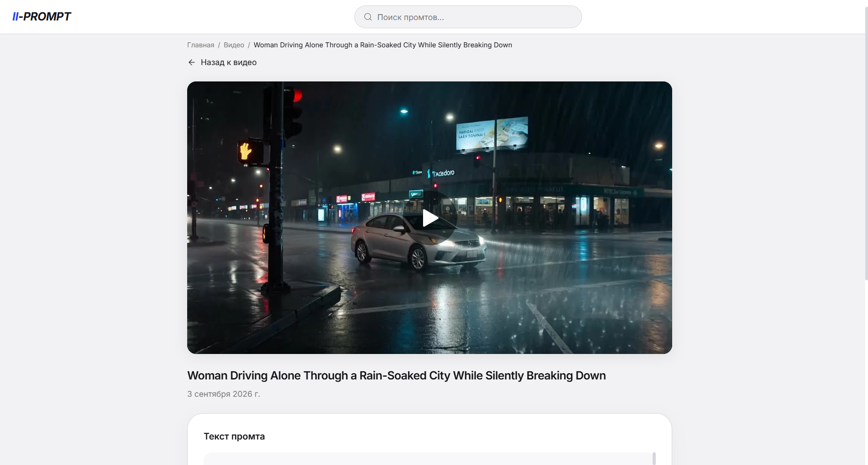Play the rain-soaked city video
The image size is (868, 465).
click(429, 218)
